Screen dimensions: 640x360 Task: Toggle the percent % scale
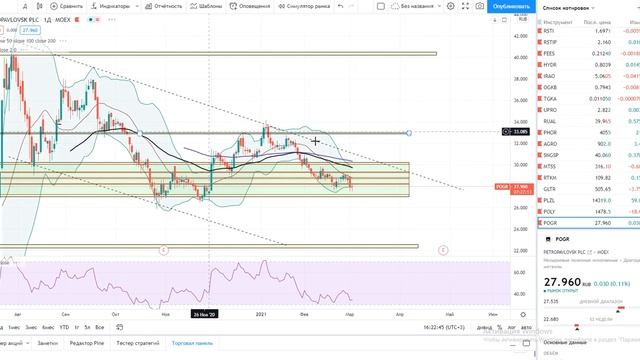(500, 327)
